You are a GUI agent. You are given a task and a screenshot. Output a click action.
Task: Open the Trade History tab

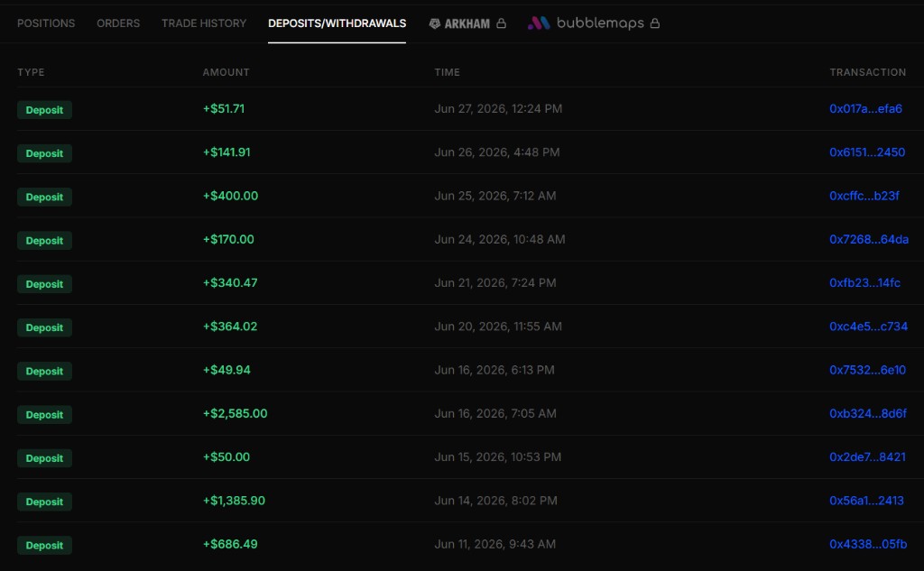click(204, 23)
